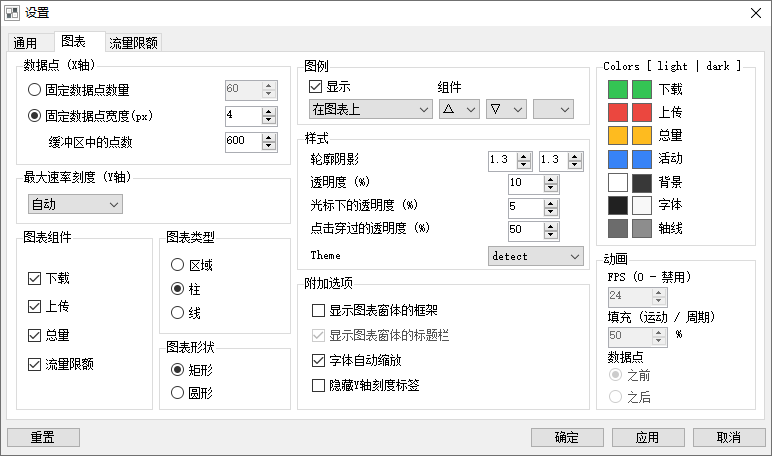Pick the light 总量 orange color swatch
Viewport: 772px width, 456px height.
[618, 135]
